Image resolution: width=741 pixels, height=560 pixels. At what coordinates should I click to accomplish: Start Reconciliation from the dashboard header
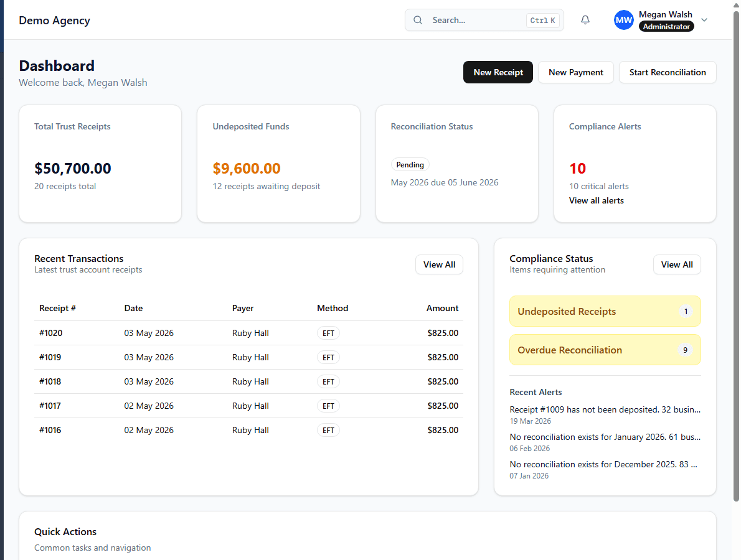pos(668,72)
